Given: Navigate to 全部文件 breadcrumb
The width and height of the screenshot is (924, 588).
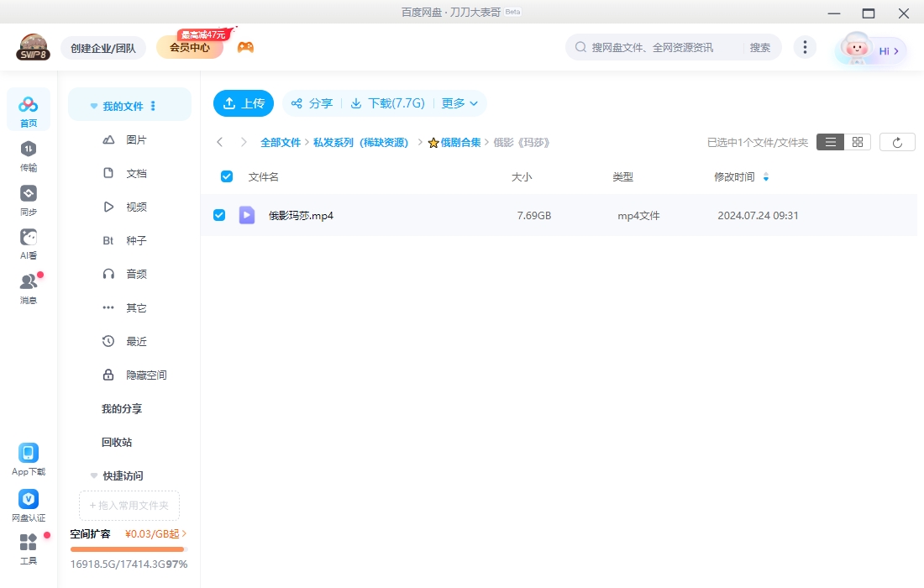Looking at the screenshot, I should [x=281, y=142].
